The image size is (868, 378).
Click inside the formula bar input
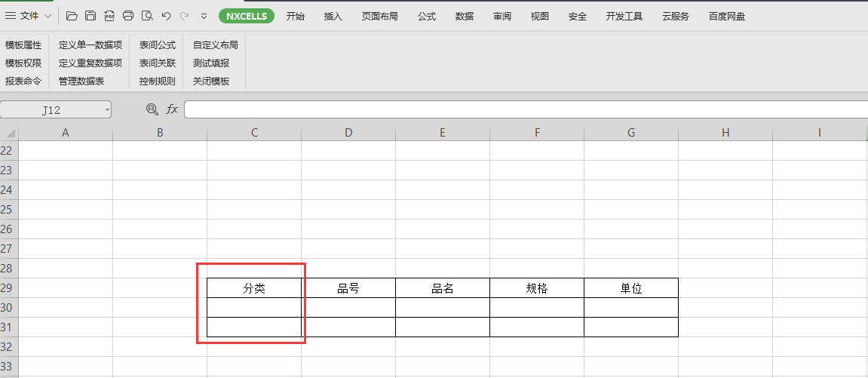[x=520, y=110]
